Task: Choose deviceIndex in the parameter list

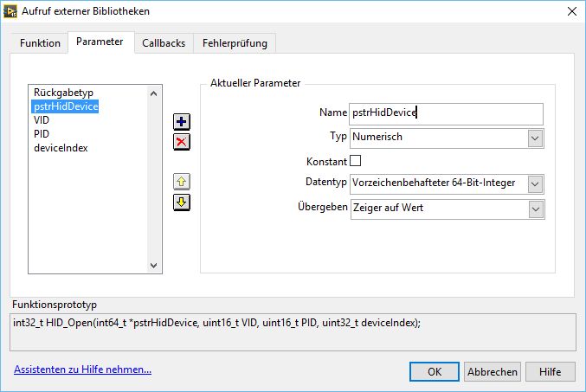Action: coord(61,148)
